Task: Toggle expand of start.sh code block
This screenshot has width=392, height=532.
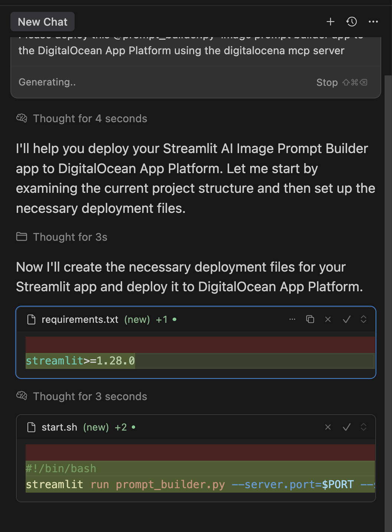Action: point(363,427)
